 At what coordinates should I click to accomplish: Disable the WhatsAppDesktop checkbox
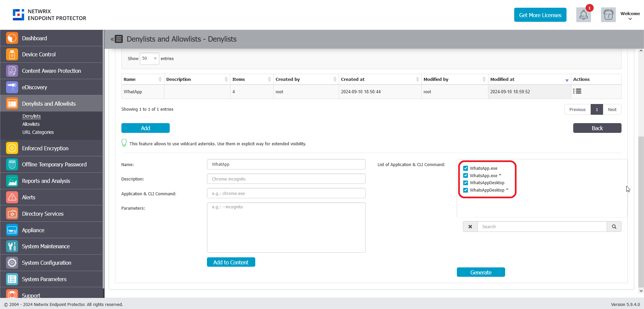pyautogui.click(x=466, y=183)
